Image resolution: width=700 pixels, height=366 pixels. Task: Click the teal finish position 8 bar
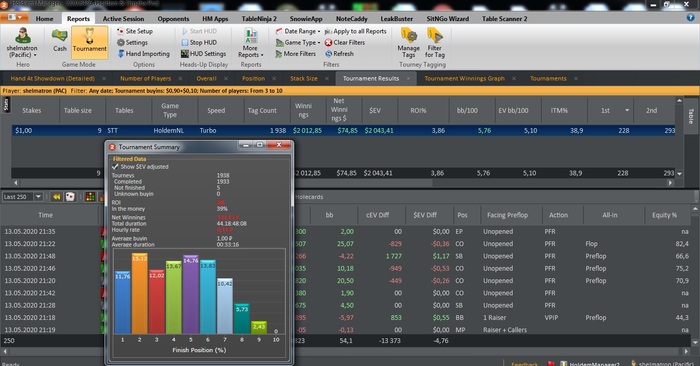click(242, 319)
